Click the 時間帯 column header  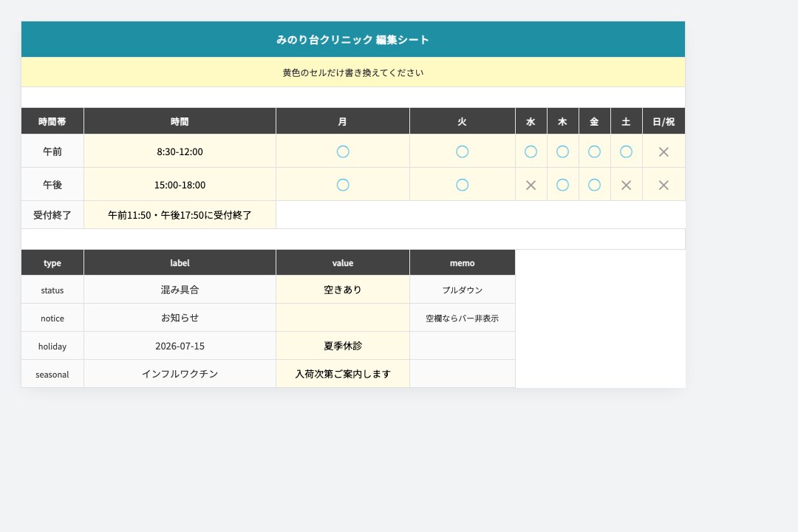click(x=52, y=121)
